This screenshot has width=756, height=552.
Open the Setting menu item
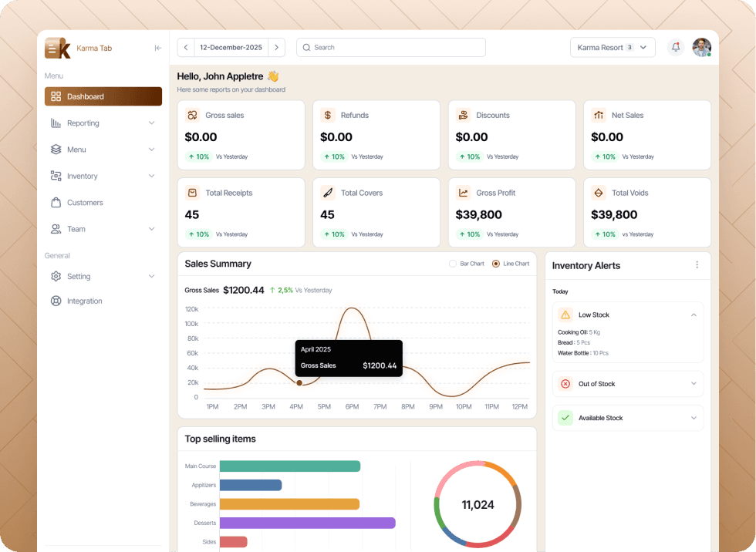103,276
